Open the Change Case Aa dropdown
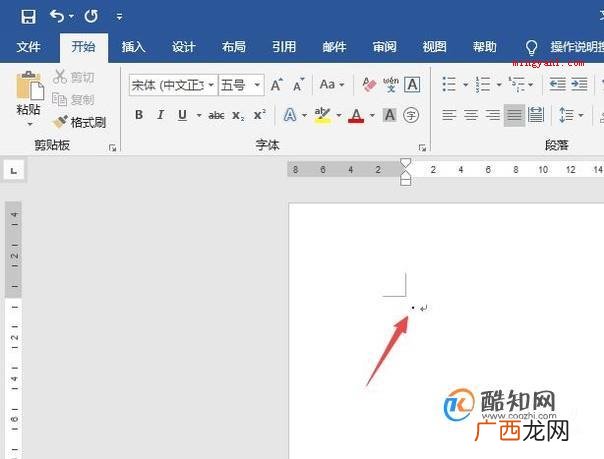This screenshot has height=459, width=604. 331,84
